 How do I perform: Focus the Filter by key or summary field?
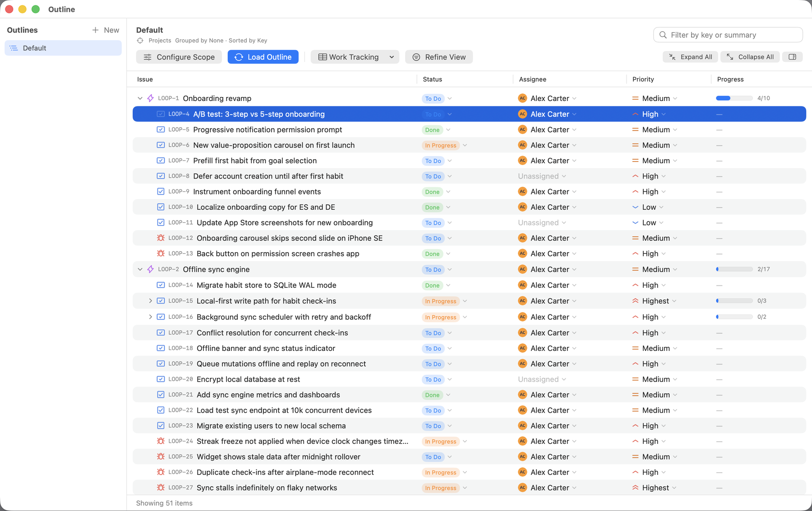[x=728, y=35]
